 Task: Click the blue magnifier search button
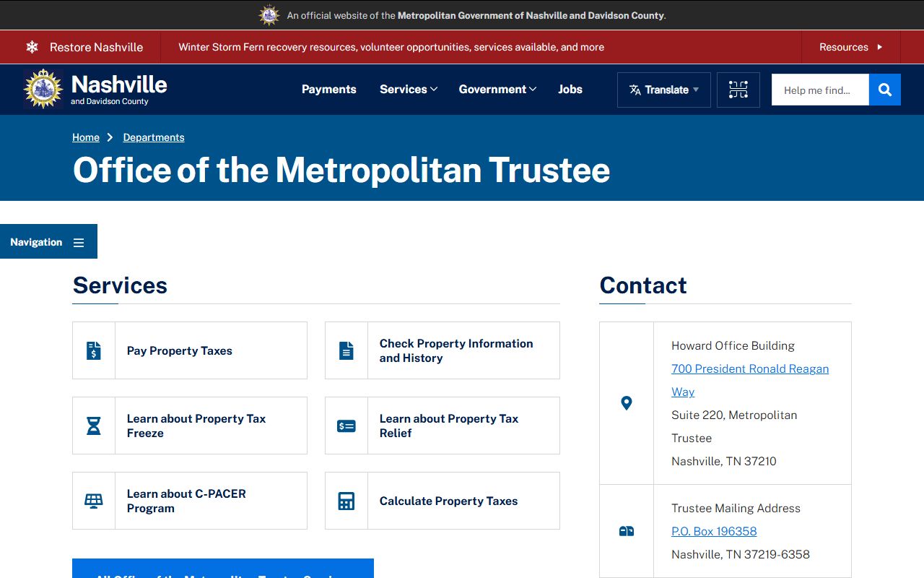tap(885, 90)
